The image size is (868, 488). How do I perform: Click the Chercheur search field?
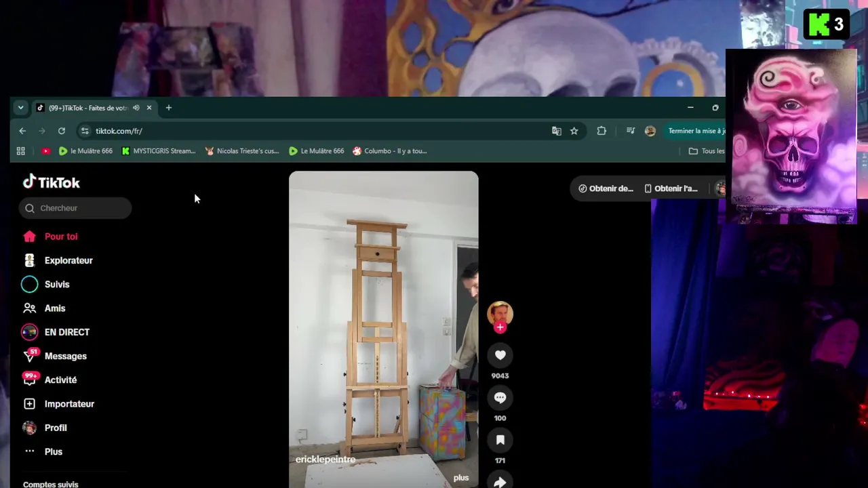tap(75, 208)
